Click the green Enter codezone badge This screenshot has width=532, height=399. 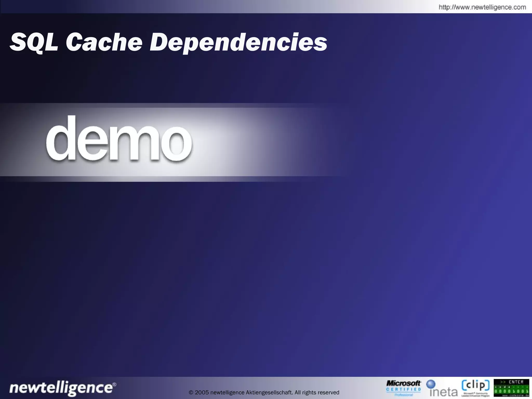coord(511,388)
